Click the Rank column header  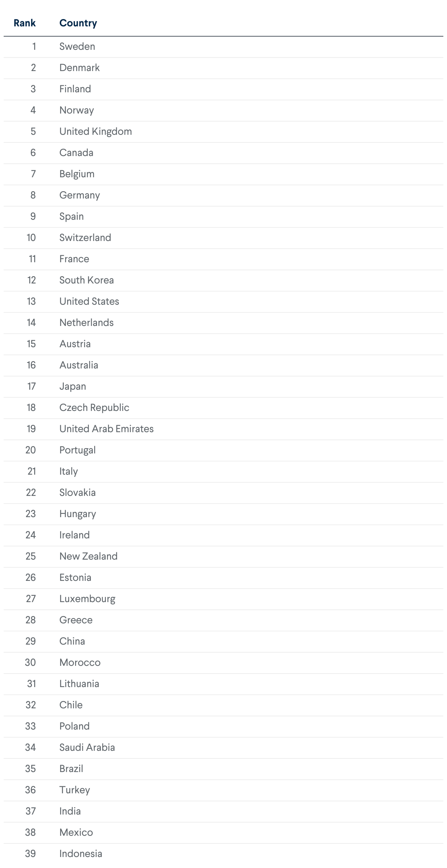(x=25, y=23)
